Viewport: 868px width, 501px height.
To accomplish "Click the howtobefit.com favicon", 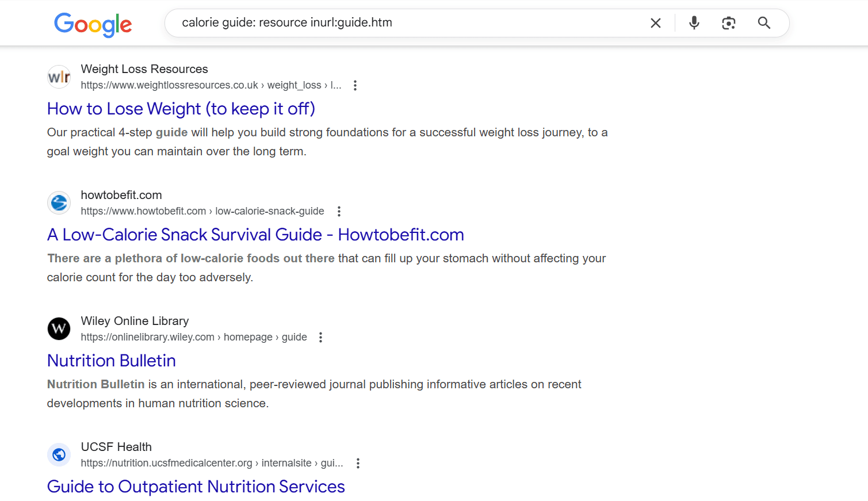I will coord(59,202).
